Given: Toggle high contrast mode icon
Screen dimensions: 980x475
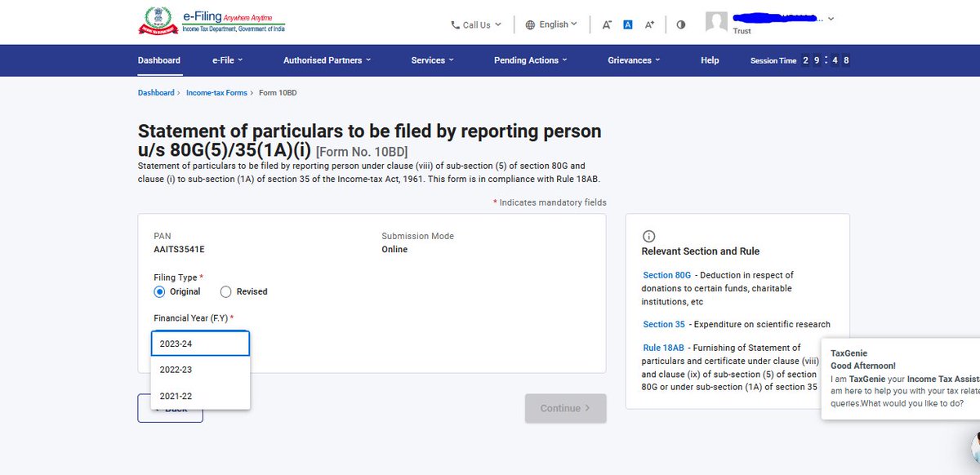Looking at the screenshot, I should [681, 24].
